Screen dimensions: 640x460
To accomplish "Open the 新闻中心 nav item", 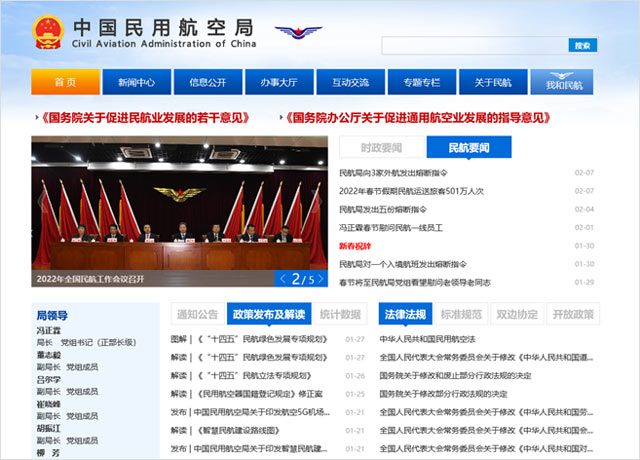I will coord(137,82).
